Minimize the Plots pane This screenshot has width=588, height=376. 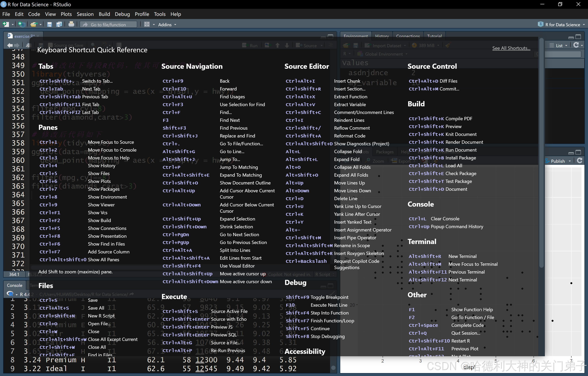[x=571, y=153]
